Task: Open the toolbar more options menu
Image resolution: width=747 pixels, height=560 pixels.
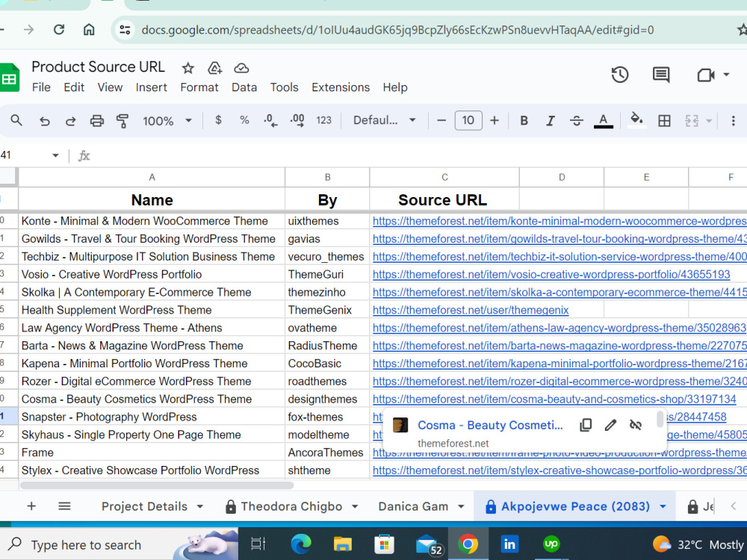Action: pyautogui.click(x=734, y=120)
